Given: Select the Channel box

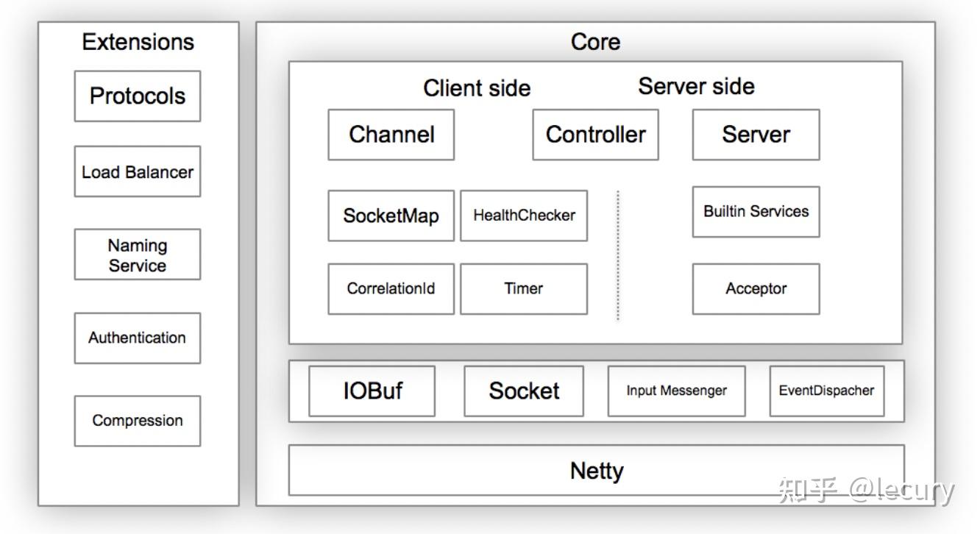Looking at the screenshot, I should 391,135.
